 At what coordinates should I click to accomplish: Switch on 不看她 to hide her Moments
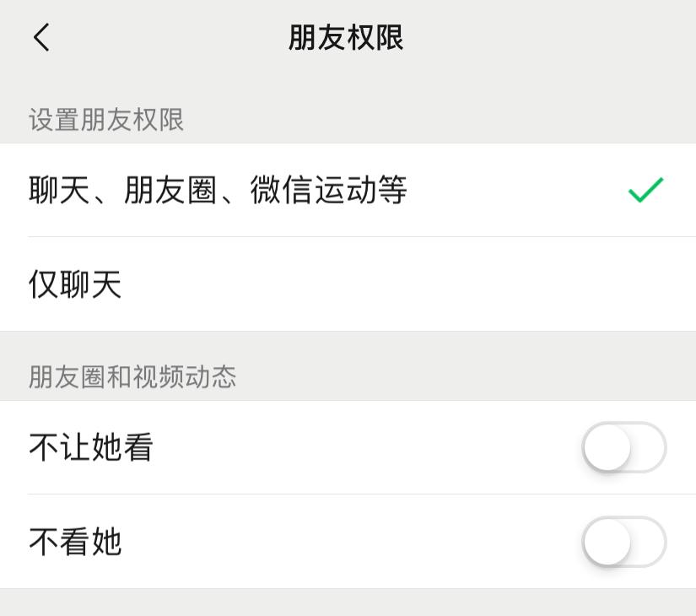(x=623, y=543)
